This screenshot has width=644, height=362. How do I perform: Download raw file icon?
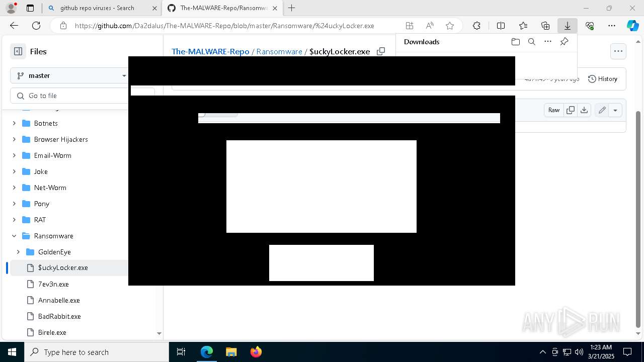(x=584, y=110)
